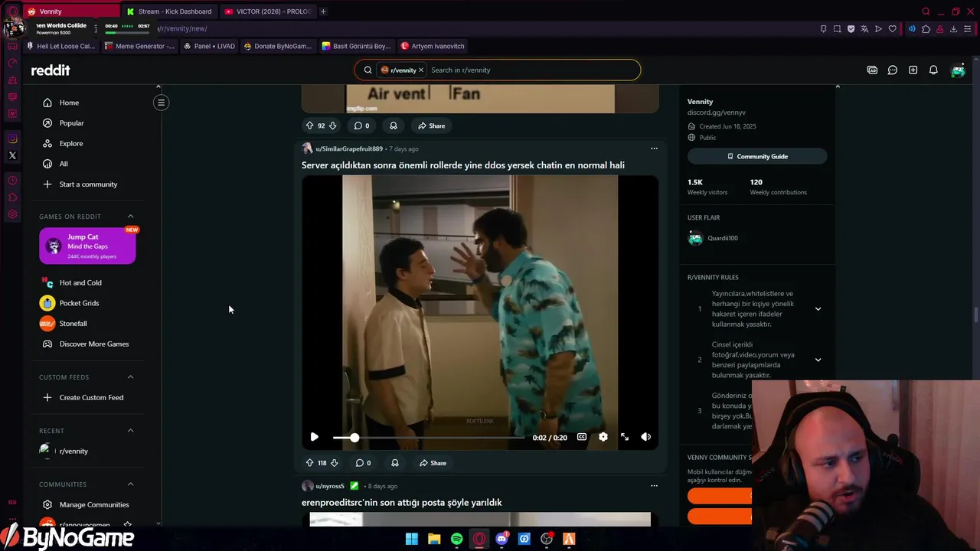Click the Windows Start button
The width and height of the screenshot is (980, 551).
click(x=411, y=539)
